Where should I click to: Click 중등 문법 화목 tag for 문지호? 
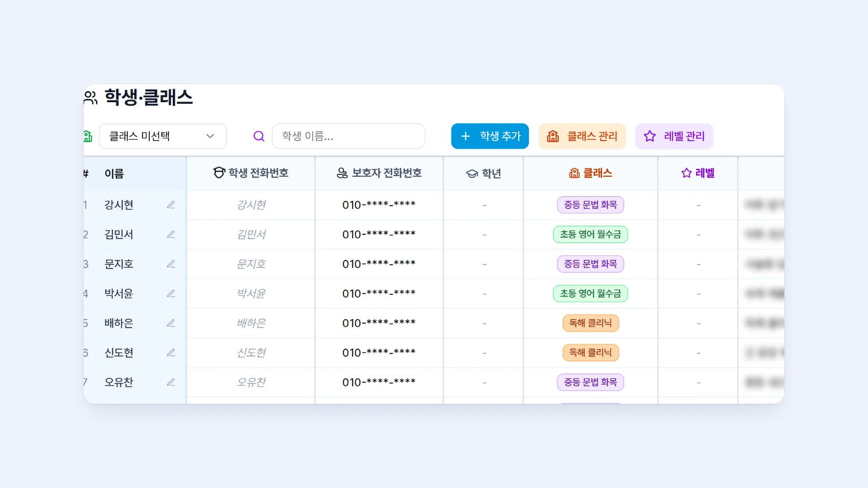point(591,264)
